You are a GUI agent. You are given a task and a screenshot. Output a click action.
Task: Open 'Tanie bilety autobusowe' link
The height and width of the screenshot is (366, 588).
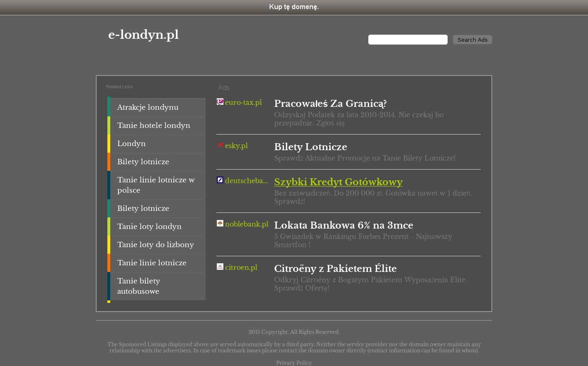139,286
